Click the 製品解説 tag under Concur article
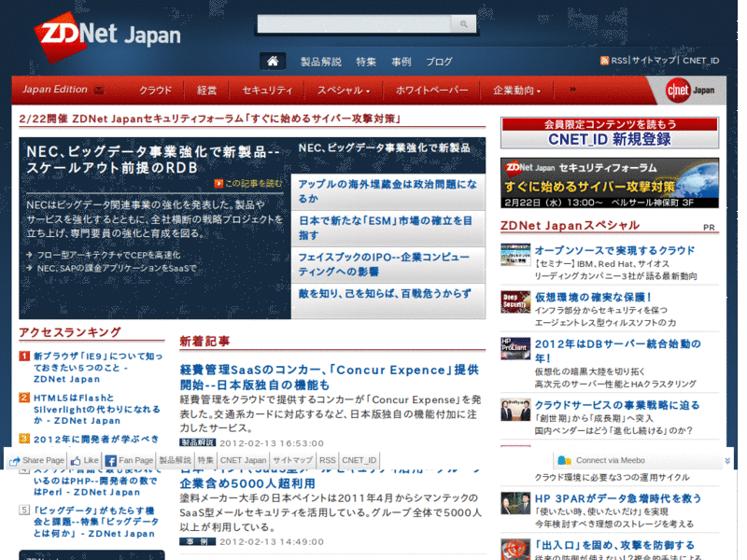 [x=197, y=442]
